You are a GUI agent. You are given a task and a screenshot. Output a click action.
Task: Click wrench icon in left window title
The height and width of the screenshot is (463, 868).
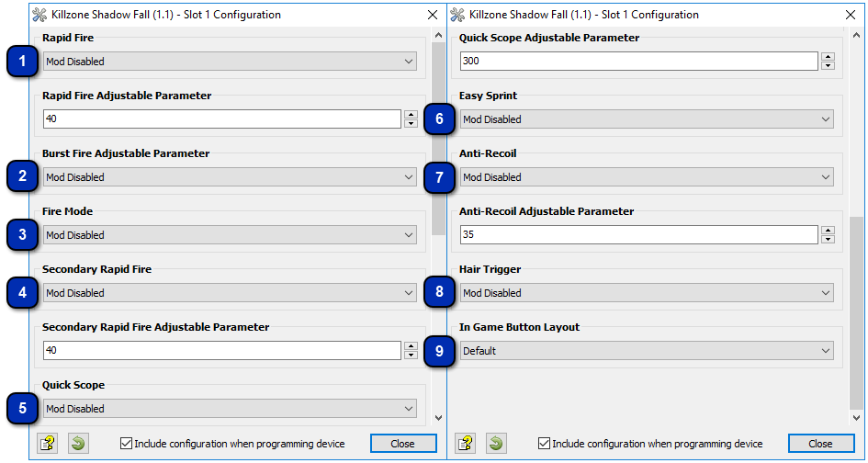click(x=39, y=15)
